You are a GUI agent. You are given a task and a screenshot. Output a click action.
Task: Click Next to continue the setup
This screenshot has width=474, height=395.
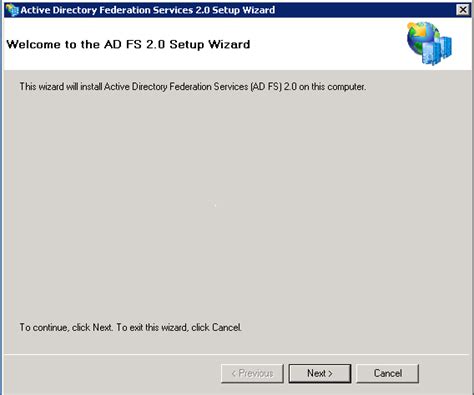point(320,373)
